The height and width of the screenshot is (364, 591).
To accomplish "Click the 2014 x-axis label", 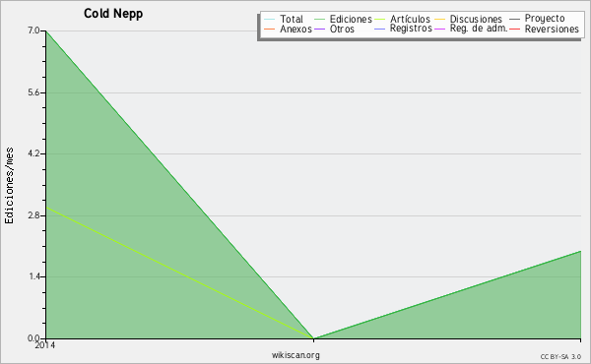I will click(x=45, y=345).
